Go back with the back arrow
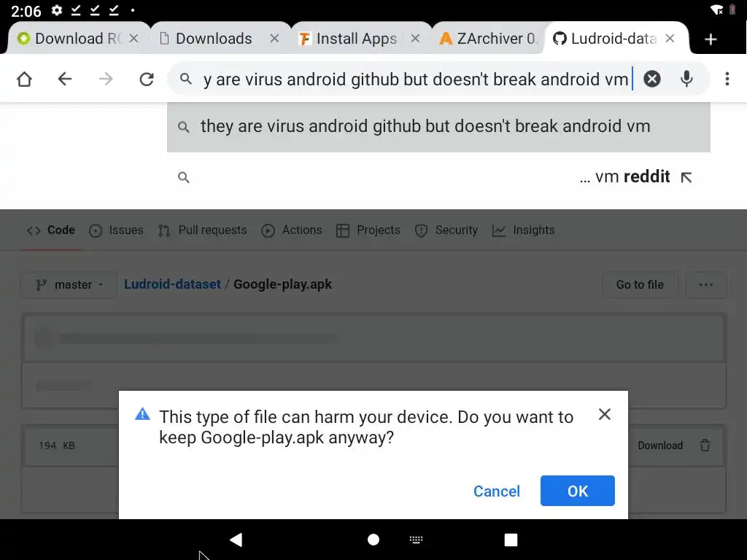Viewport: 747px width, 560px height. [x=65, y=79]
